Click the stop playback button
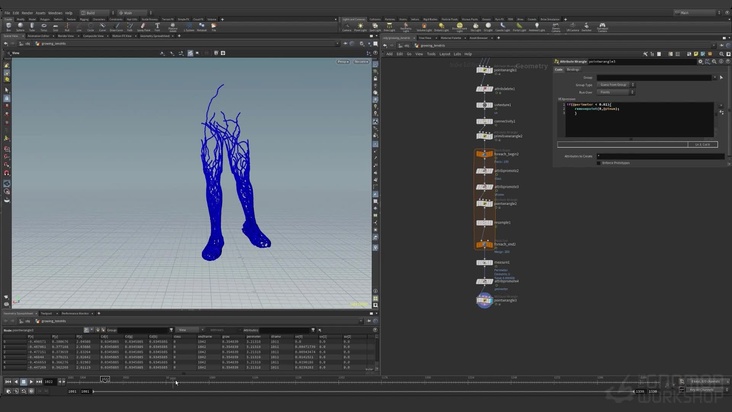 point(23,382)
